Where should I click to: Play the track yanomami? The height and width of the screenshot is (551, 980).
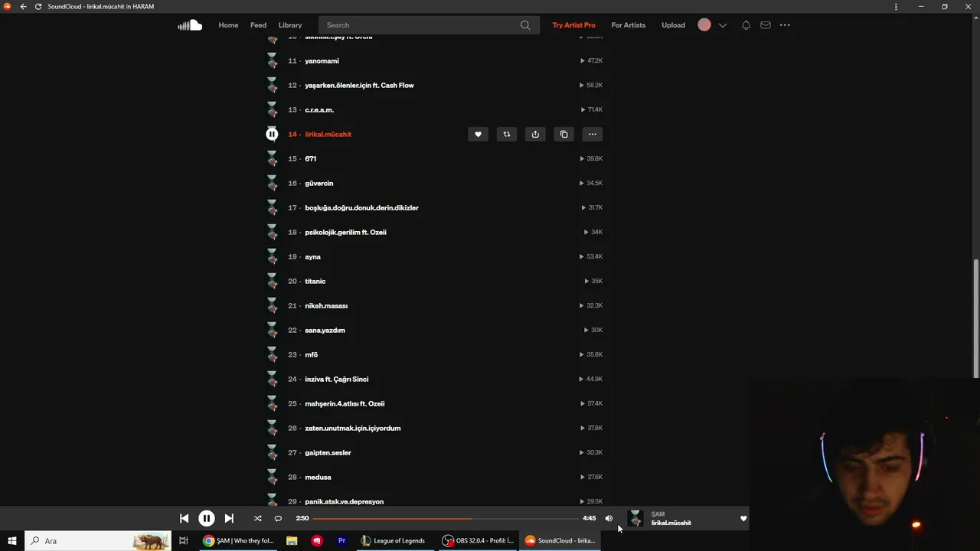[x=322, y=60]
